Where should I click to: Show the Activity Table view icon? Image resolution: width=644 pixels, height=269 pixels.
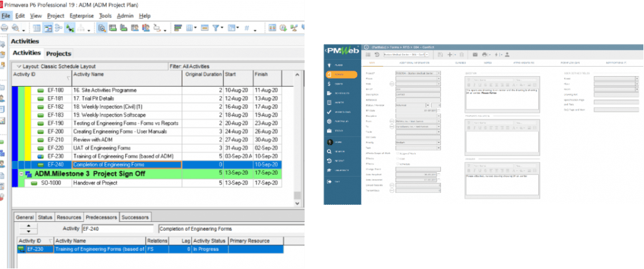point(37,28)
